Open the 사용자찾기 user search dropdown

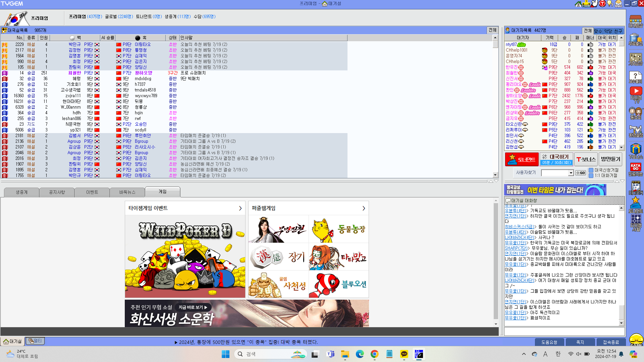571,173
